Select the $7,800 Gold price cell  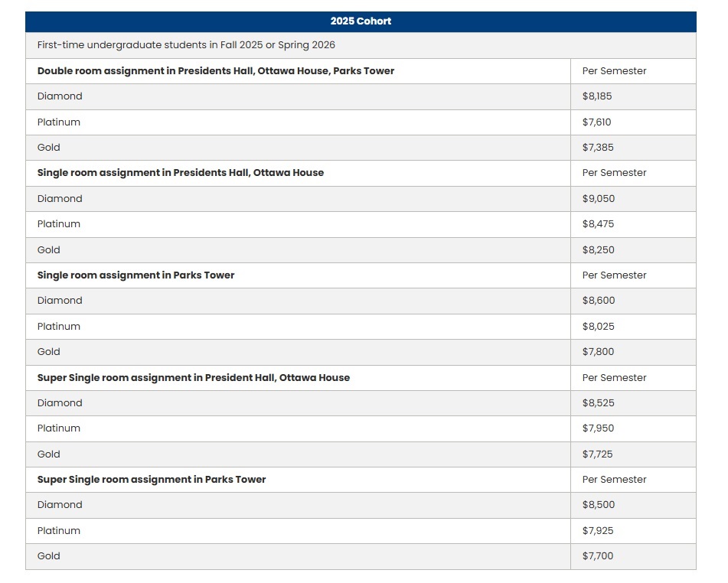point(598,352)
